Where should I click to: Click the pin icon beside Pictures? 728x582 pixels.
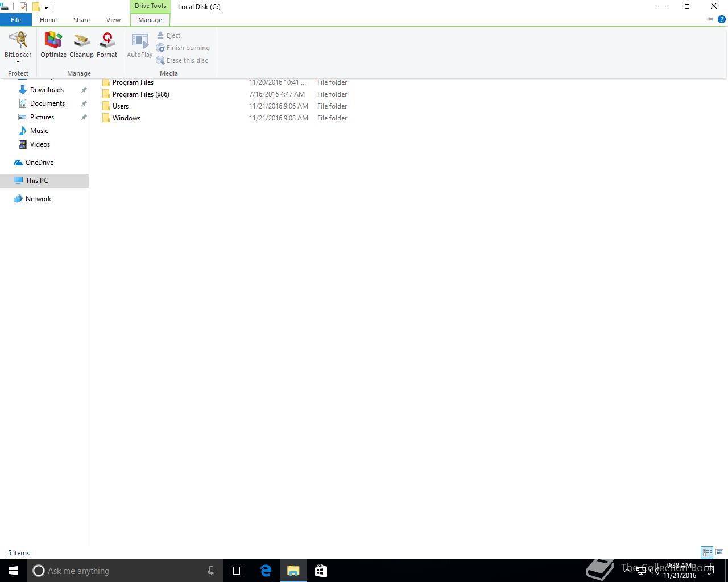click(84, 117)
